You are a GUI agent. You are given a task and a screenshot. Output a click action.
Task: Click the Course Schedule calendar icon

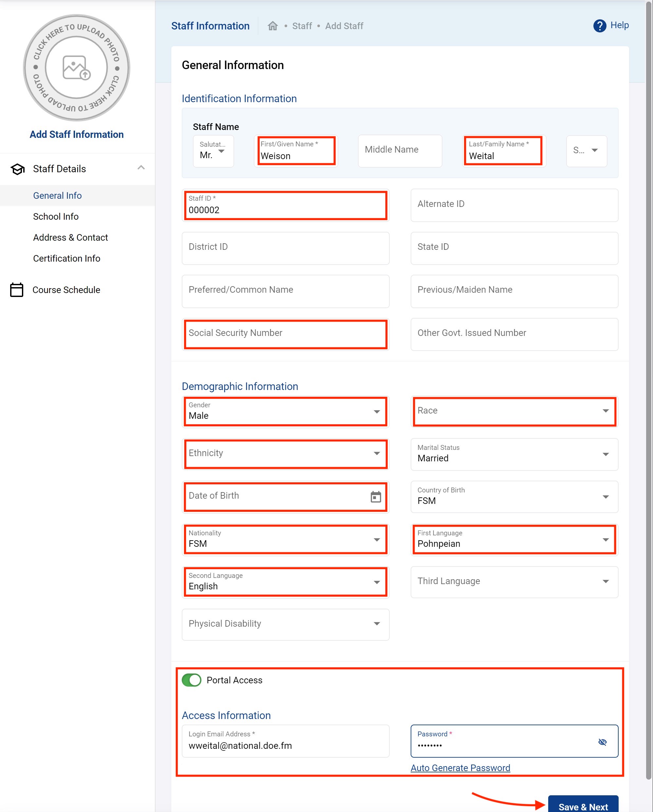coord(17,290)
